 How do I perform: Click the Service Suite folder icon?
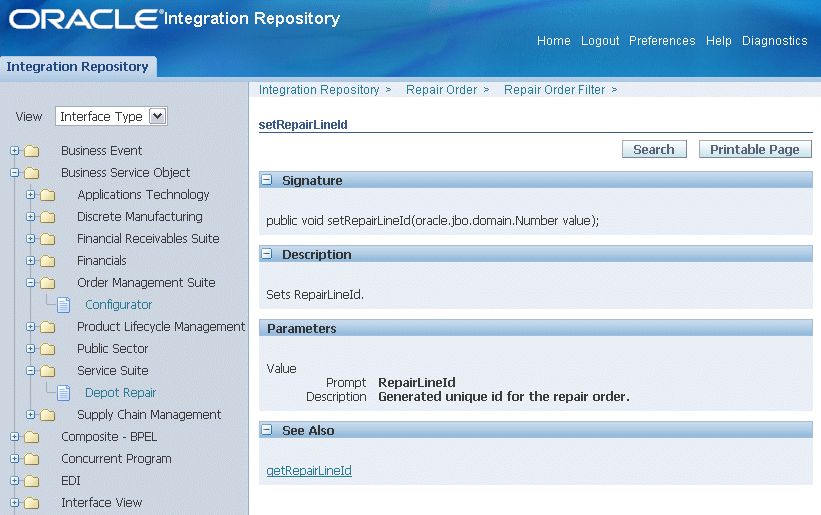click(x=48, y=371)
